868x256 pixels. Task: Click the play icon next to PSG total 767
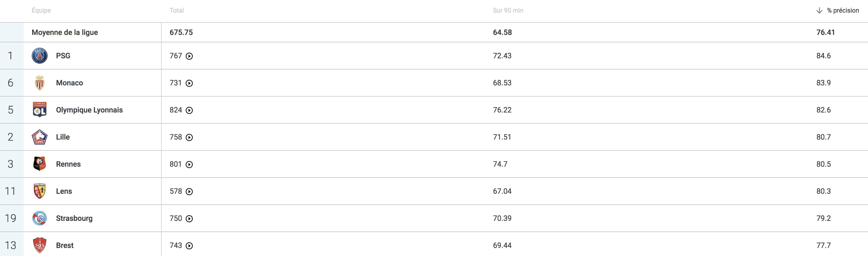189,56
